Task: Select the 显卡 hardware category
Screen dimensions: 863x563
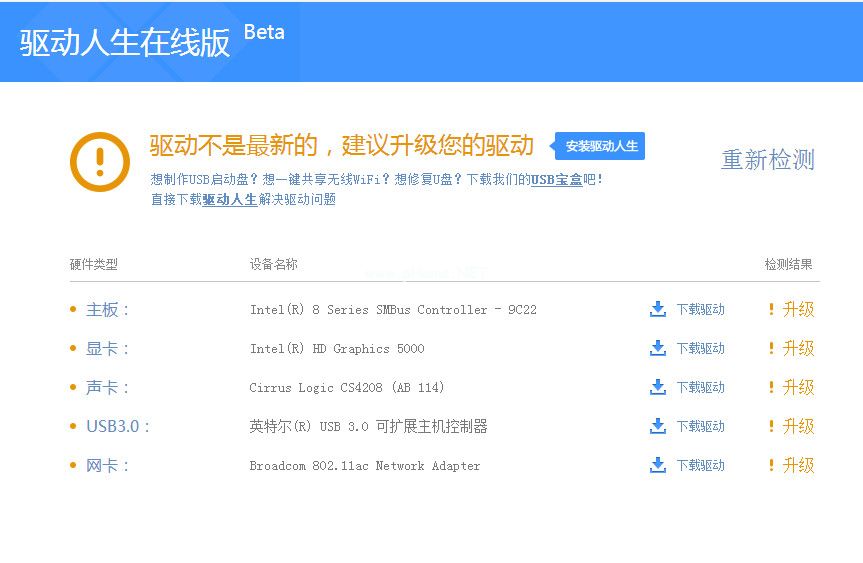Action: click(107, 348)
